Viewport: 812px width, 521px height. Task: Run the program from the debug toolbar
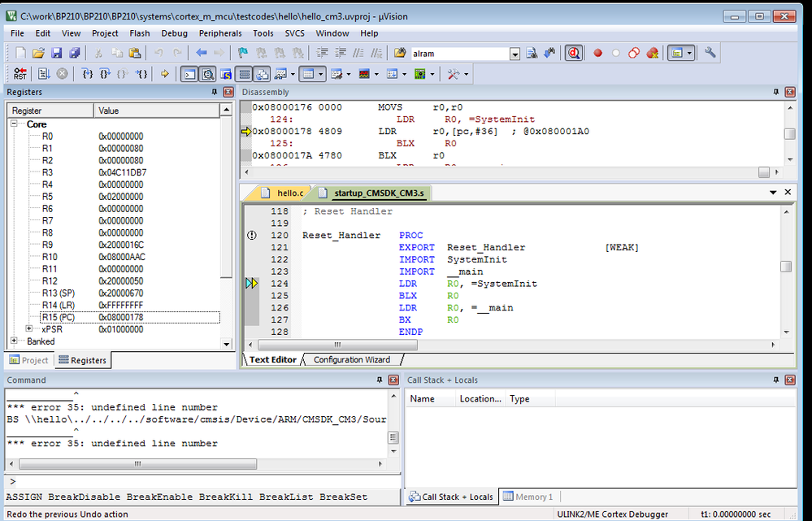pos(44,74)
